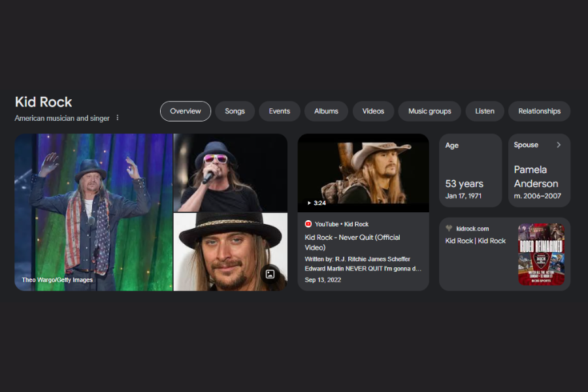This screenshot has height=392, width=588.
Task: Switch to the Songs tab
Action: (x=235, y=111)
